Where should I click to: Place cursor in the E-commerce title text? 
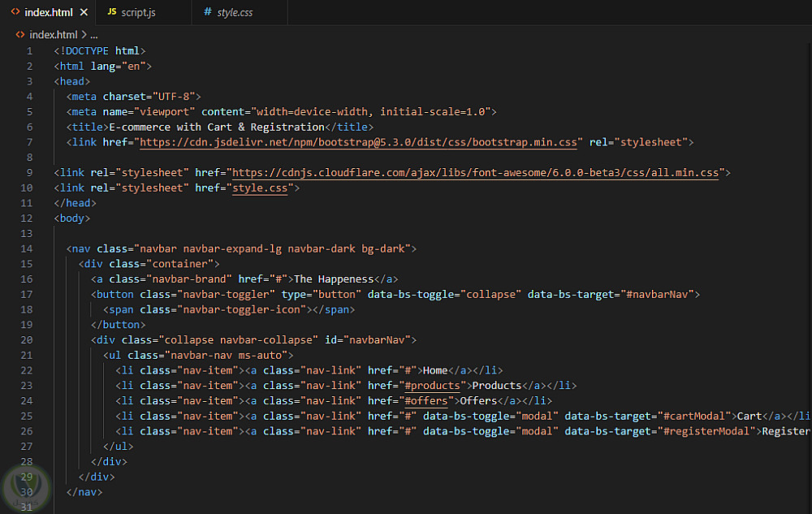pos(216,127)
